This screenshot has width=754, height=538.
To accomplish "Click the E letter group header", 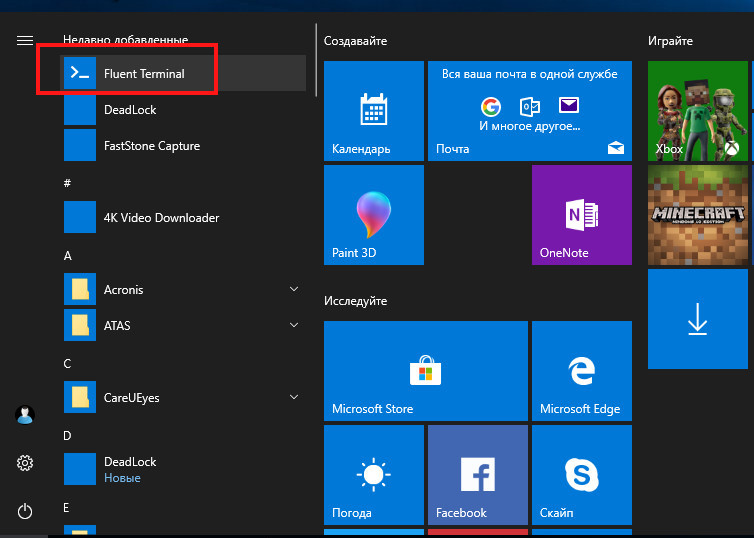I will (x=66, y=508).
